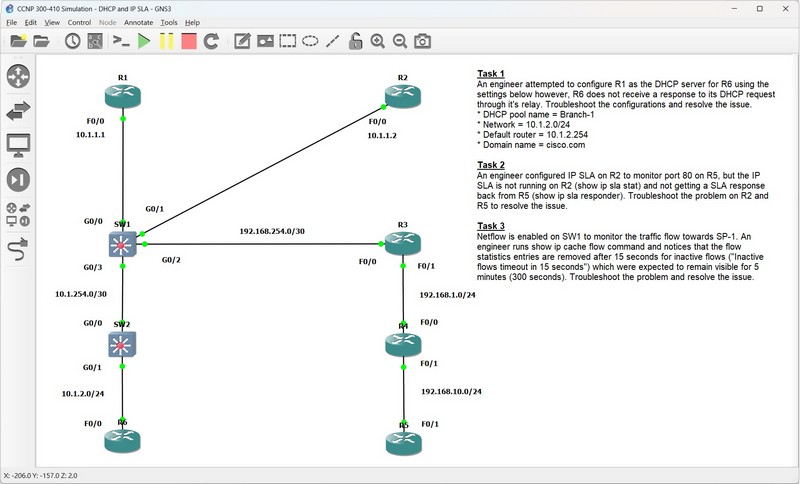Browse switches in device sidebar

[x=18, y=110]
